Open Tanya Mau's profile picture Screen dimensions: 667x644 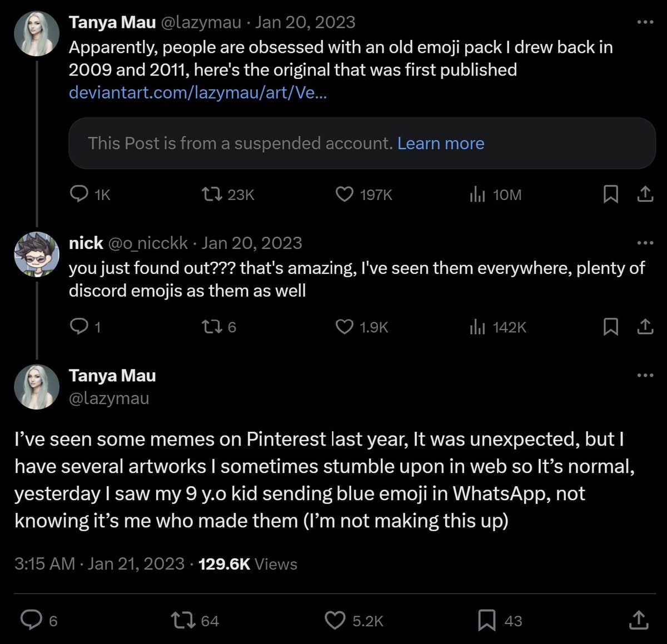pos(36,33)
